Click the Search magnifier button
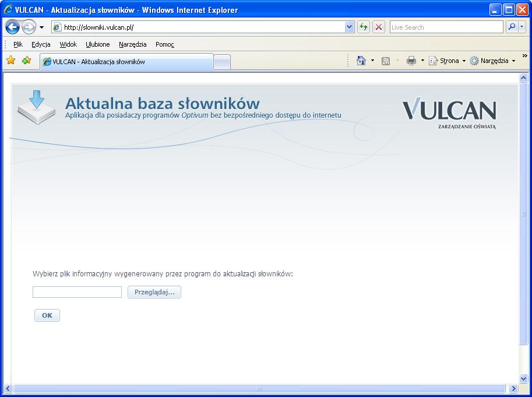 pos(512,27)
